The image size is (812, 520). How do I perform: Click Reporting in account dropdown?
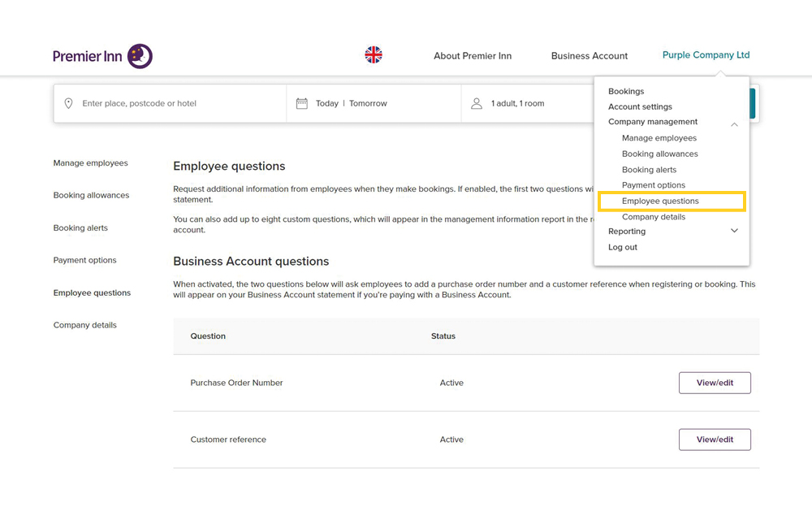pos(627,232)
